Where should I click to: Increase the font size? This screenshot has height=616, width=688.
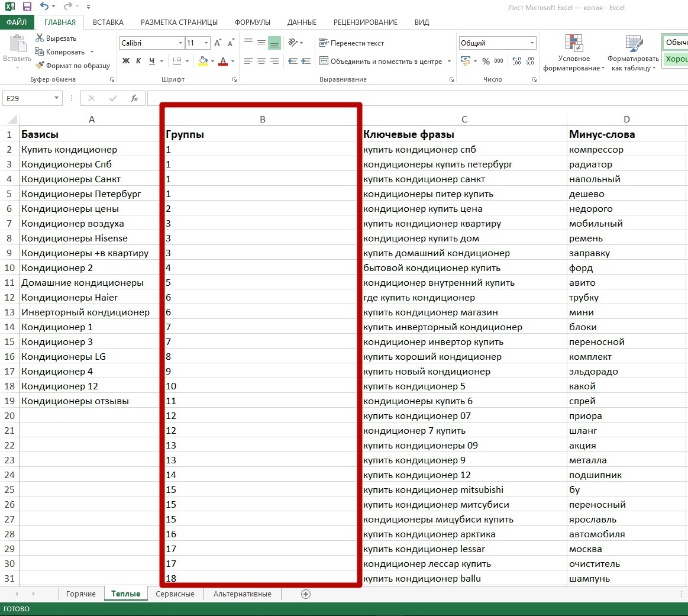[218, 43]
